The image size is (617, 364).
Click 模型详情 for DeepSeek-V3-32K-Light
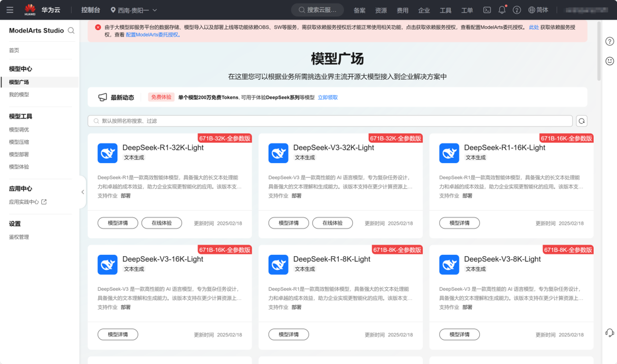(289, 223)
